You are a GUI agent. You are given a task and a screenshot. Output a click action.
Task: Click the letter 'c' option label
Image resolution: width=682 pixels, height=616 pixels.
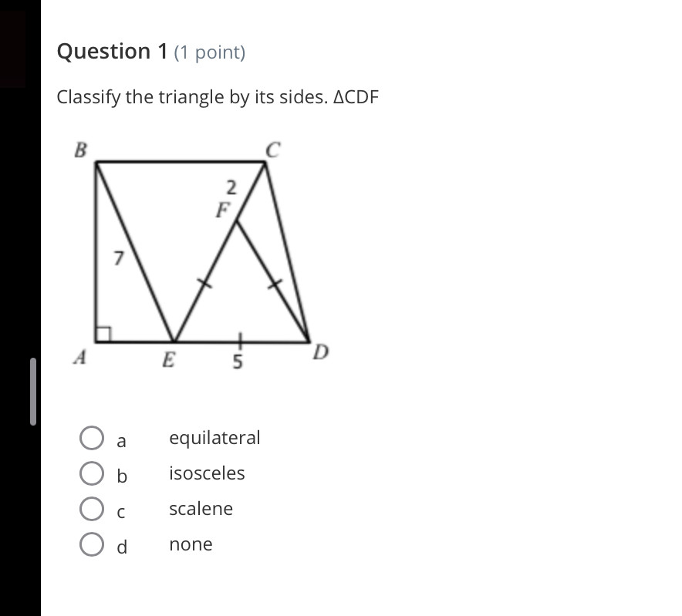pyautogui.click(x=121, y=512)
